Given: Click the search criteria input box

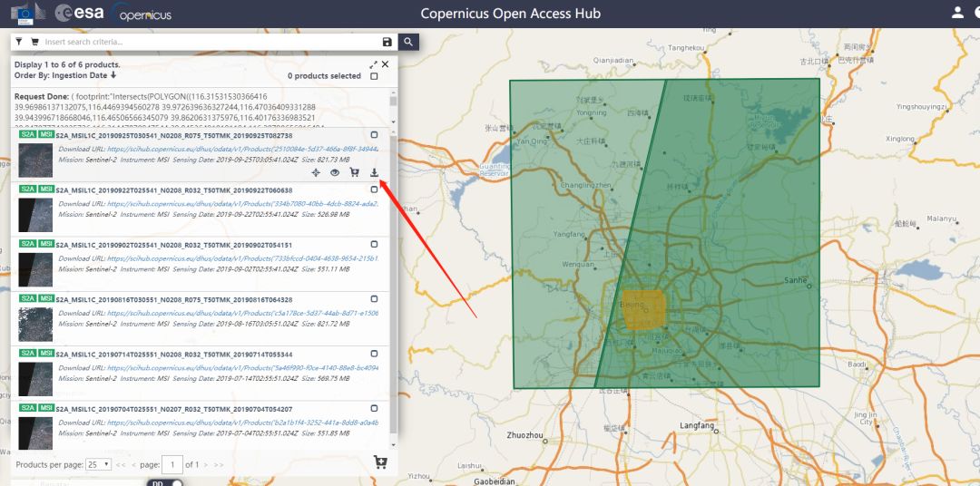Looking at the screenshot, I should pyautogui.click(x=211, y=42).
